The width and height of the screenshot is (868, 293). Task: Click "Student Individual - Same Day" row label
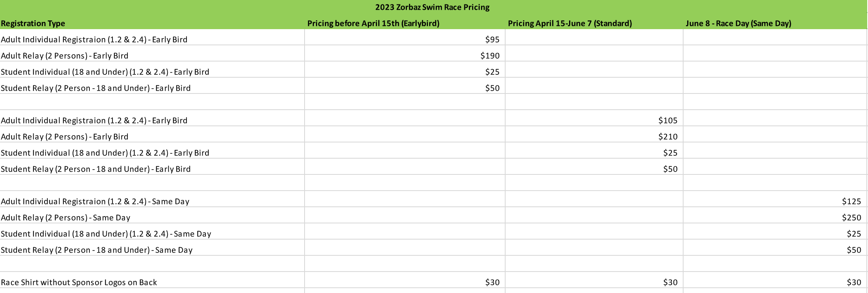coord(106,234)
